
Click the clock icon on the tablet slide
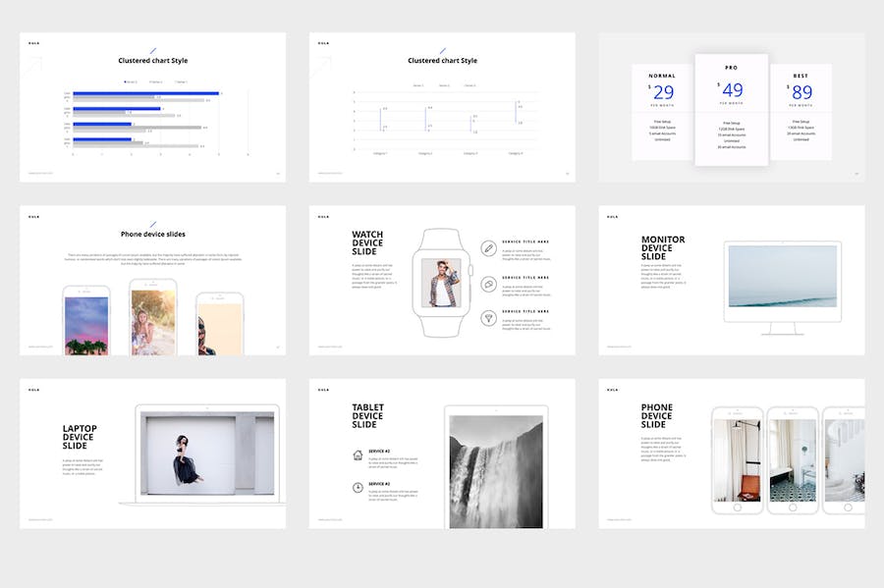pyautogui.click(x=358, y=488)
